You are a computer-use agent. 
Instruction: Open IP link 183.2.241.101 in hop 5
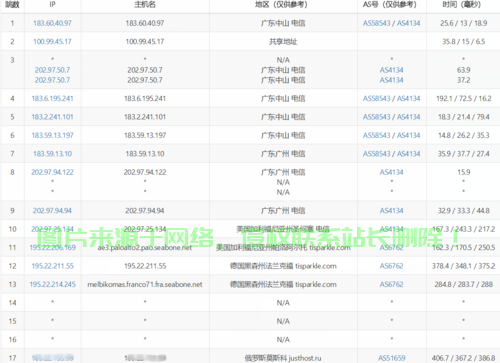(x=52, y=117)
